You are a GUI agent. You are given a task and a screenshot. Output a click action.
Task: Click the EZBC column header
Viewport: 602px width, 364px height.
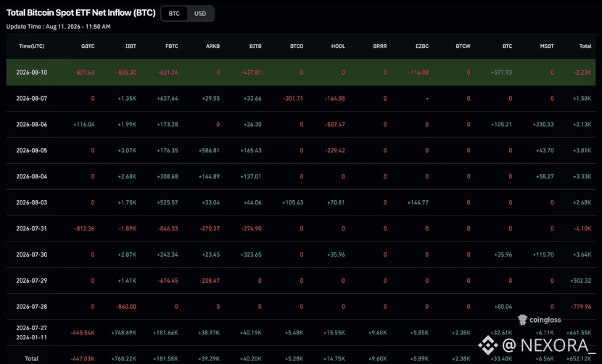coord(422,46)
